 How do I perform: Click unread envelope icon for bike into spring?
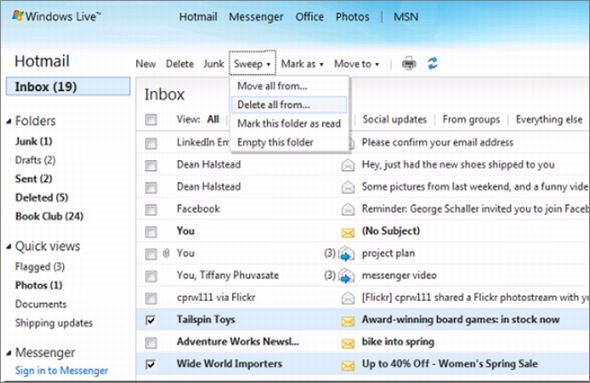348,343
